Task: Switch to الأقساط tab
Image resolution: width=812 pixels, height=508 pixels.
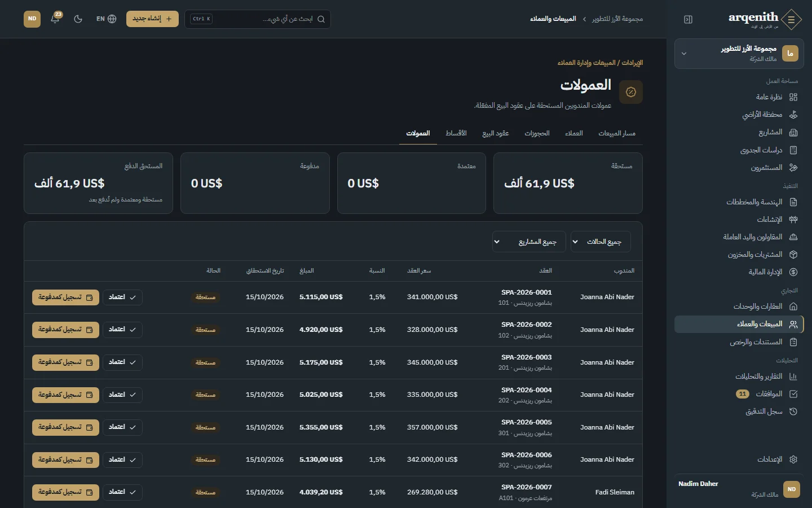Action: pos(456,133)
